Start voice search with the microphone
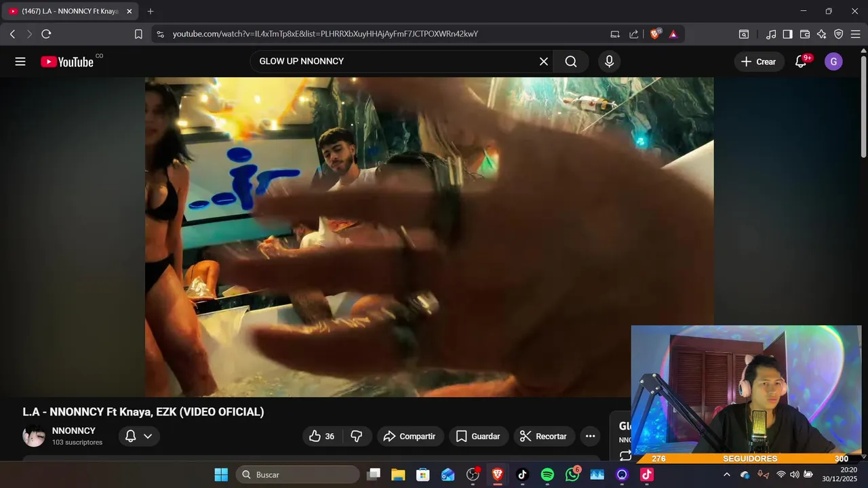The image size is (868, 488). tap(609, 62)
